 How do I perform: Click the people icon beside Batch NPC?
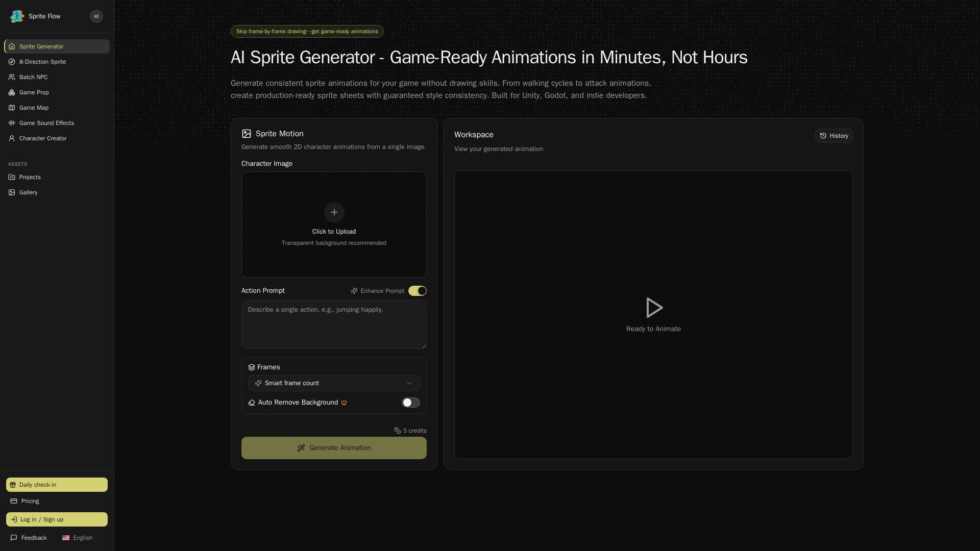coord(12,77)
